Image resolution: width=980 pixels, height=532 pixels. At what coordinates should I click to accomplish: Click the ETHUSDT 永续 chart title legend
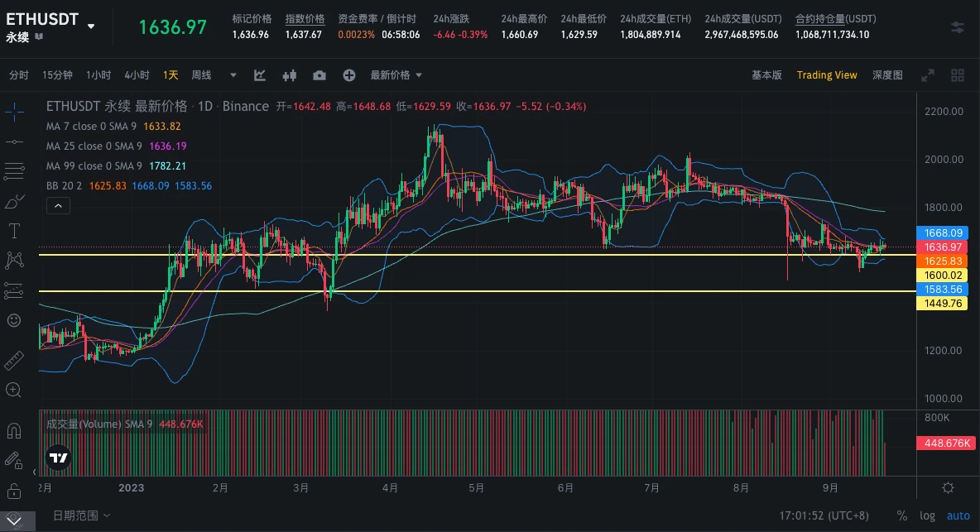coord(157,106)
